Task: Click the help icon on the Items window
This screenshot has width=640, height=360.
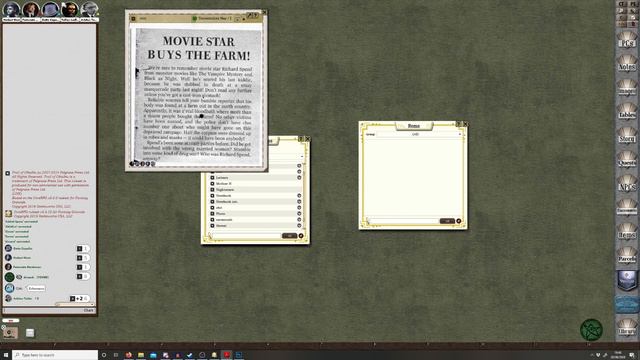Action: [458, 124]
